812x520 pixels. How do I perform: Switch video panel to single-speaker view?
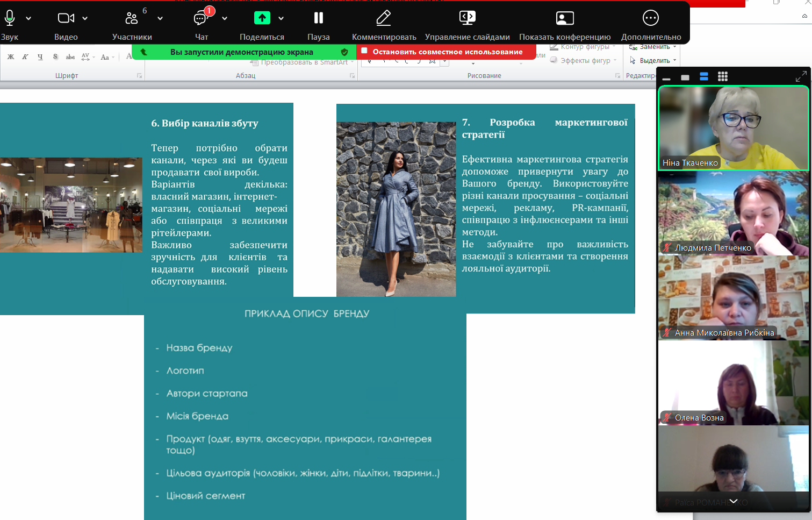coord(685,77)
